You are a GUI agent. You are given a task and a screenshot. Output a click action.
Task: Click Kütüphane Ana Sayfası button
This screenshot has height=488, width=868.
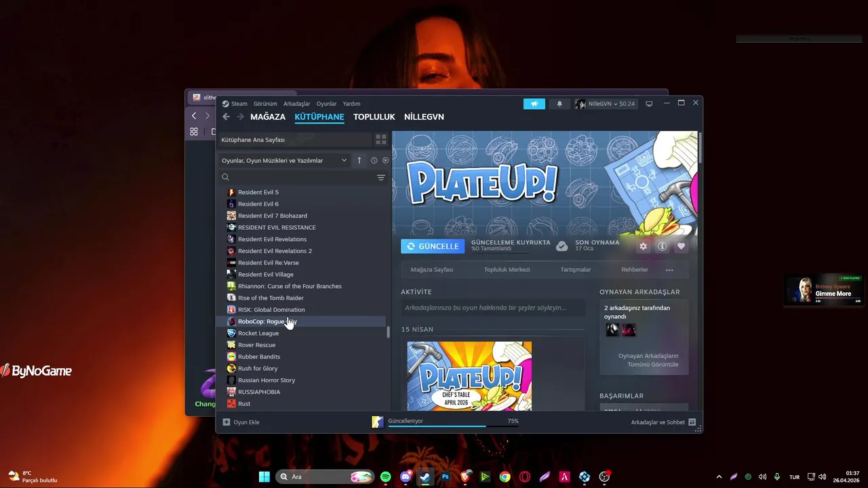pyautogui.click(x=295, y=140)
